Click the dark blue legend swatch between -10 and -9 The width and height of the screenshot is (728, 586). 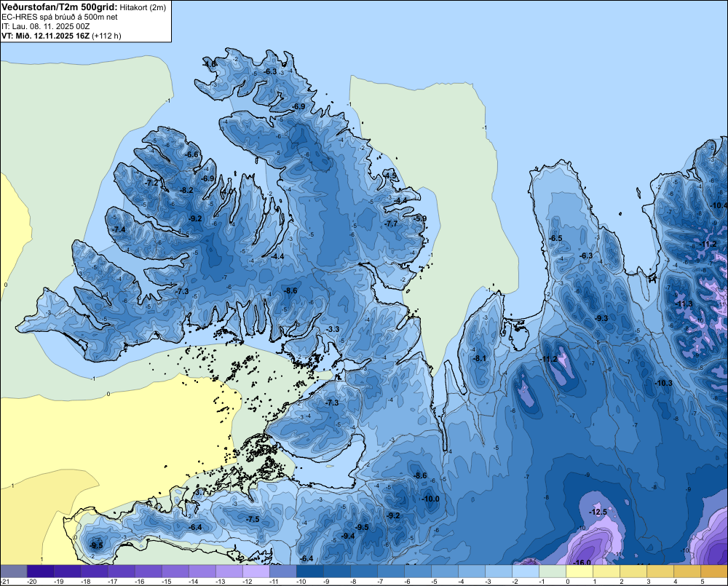point(310,571)
